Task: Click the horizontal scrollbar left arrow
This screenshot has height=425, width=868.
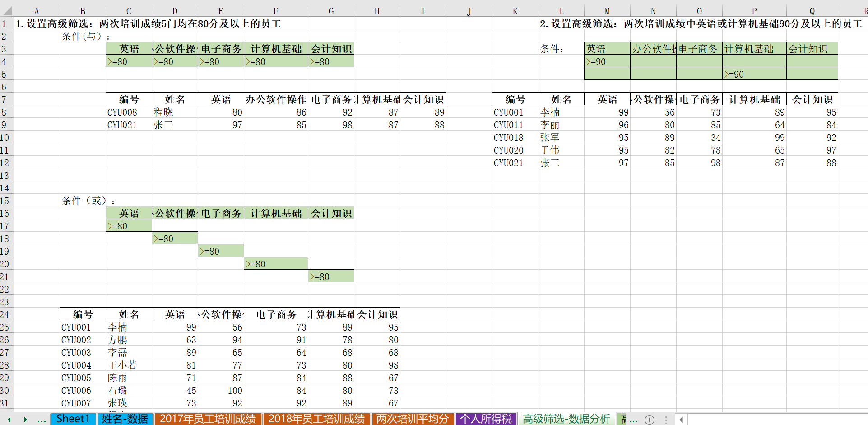Action: click(681, 420)
